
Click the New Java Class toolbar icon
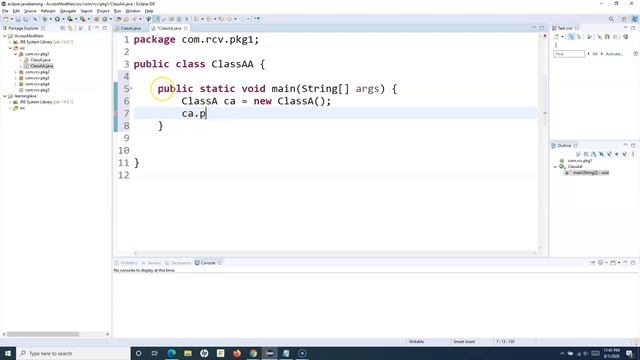[x=105, y=19]
